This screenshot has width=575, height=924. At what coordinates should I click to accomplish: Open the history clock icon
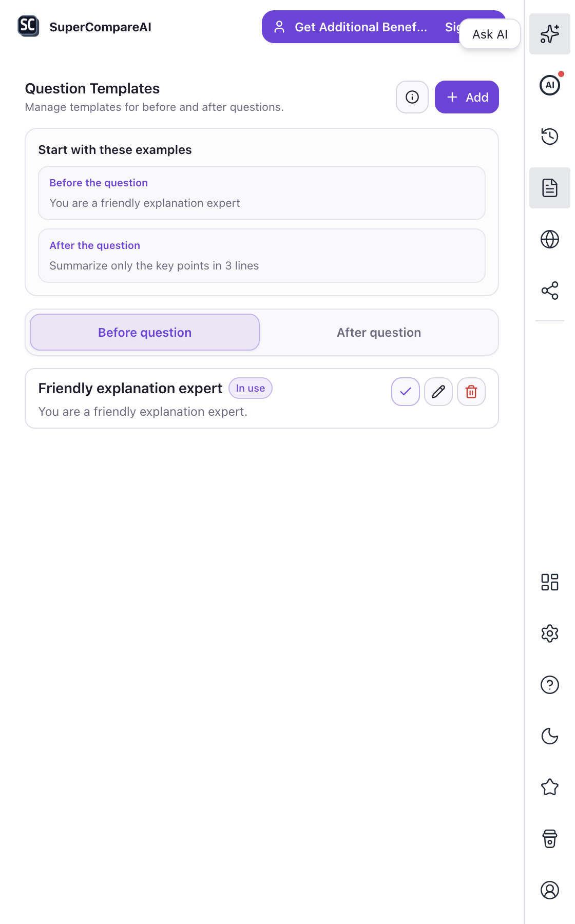(549, 137)
